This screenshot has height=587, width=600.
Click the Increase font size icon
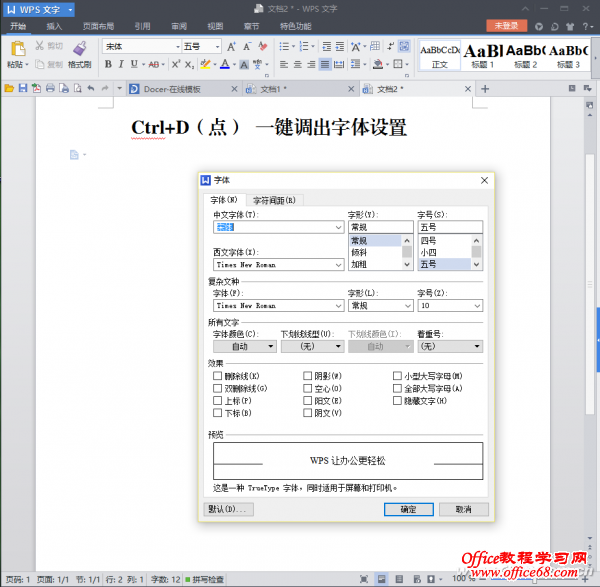(x=232, y=47)
